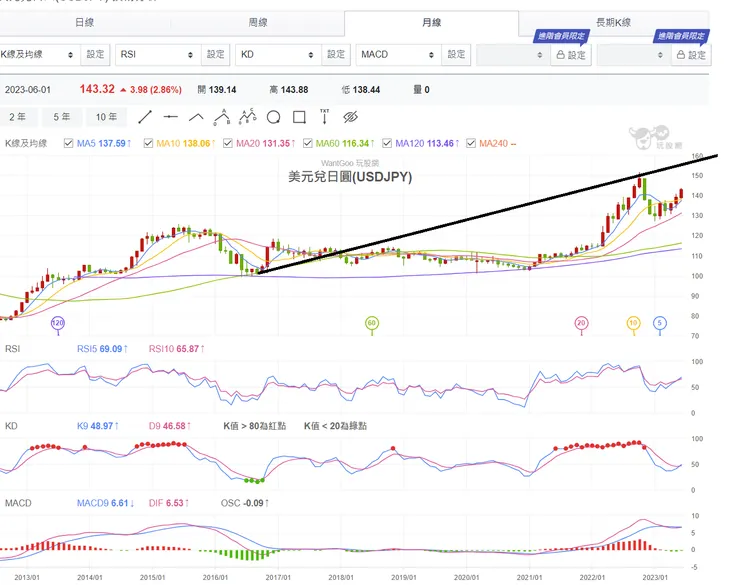
Task: Select the TXT text annotation tool
Action: click(324, 116)
